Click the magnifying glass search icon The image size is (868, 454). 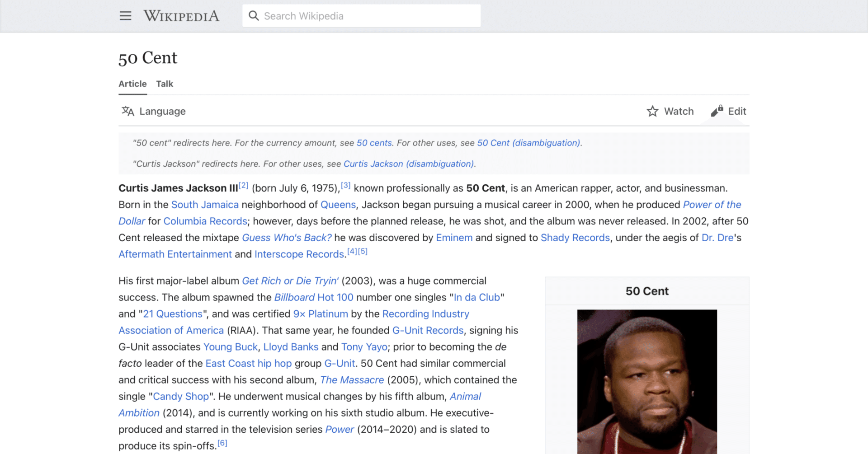254,15
